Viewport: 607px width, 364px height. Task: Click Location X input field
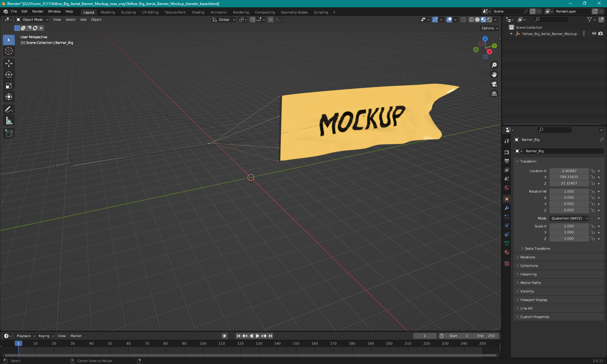point(568,170)
